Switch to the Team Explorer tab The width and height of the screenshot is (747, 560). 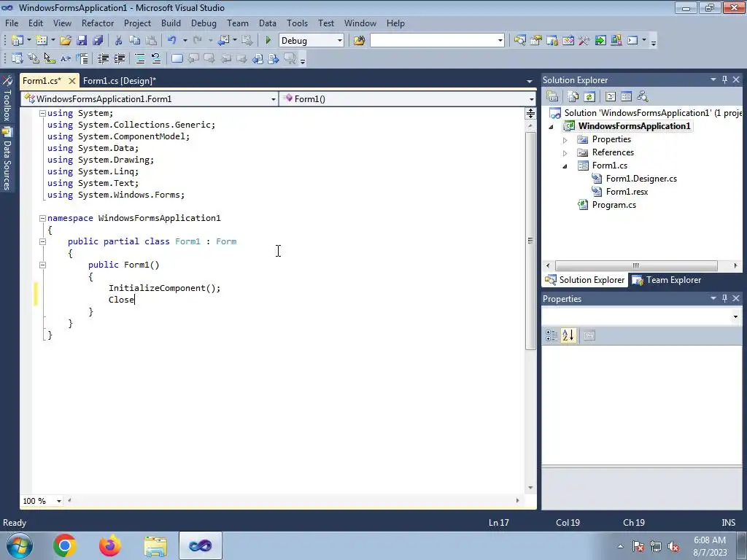point(667,280)
